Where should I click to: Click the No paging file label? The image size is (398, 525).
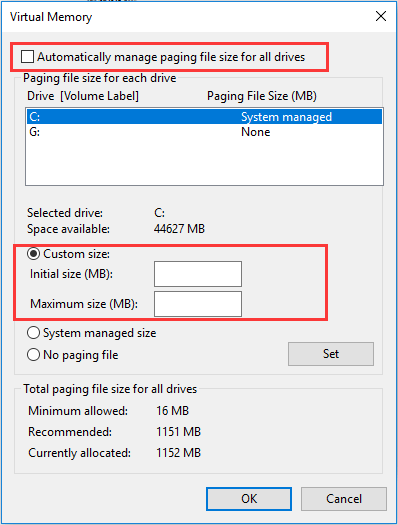(81, 355)
